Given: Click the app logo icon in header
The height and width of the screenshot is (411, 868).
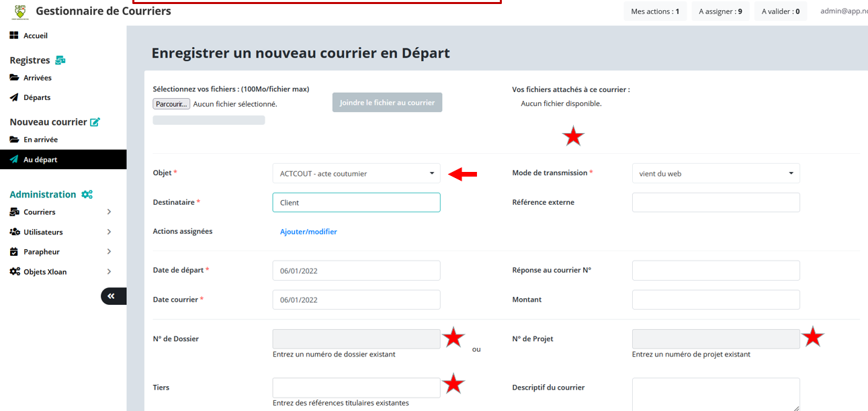Looking at the screenshot, I should (x=21, y=11).
